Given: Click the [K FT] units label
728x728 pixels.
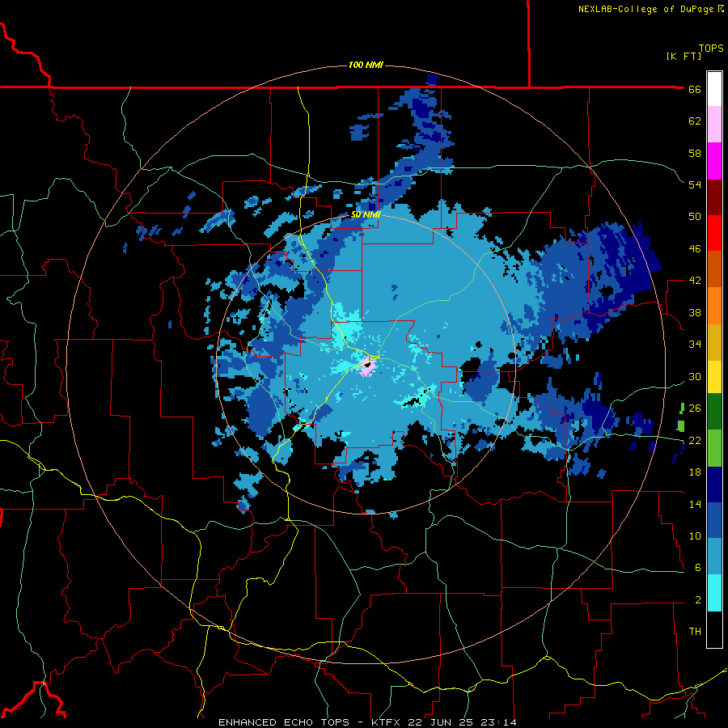Looking at the screenshot, I should click(684, 56).
